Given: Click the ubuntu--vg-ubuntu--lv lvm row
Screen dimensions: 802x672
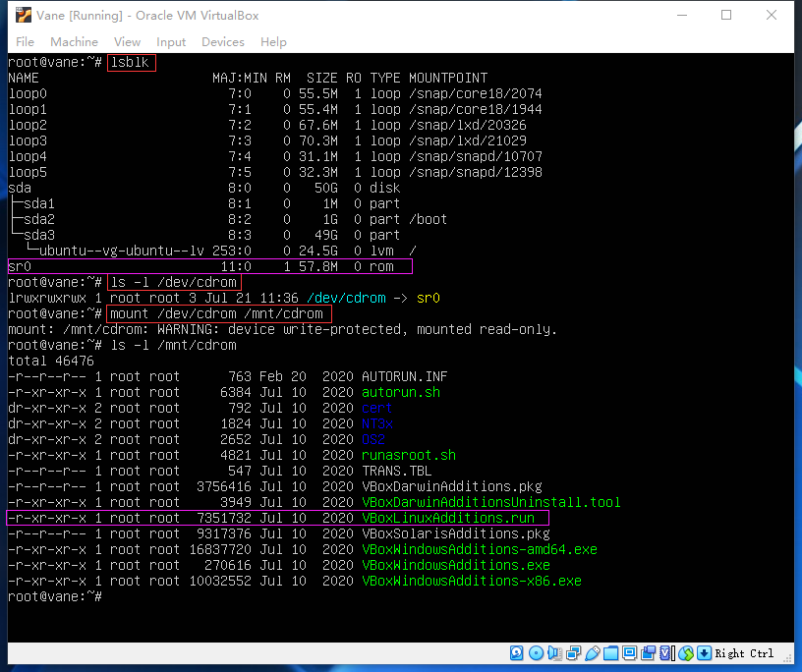Looking at the screenshot, I should click(x=220, y=252).
